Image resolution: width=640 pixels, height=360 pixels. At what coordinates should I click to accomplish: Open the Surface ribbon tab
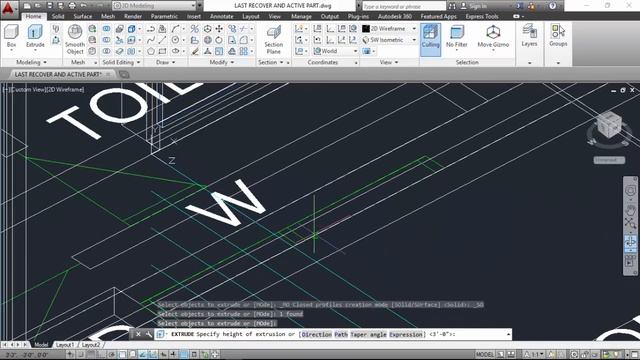coord(83,16)
